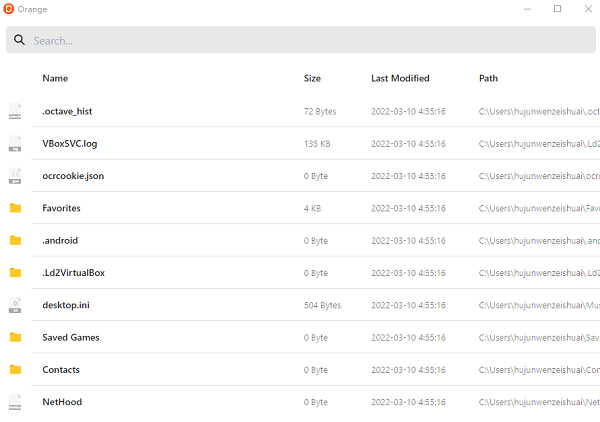Screen dimensions: 600x422
Task: Click the .Ld2VirtualBox folder icon
Action: (15, 273)
